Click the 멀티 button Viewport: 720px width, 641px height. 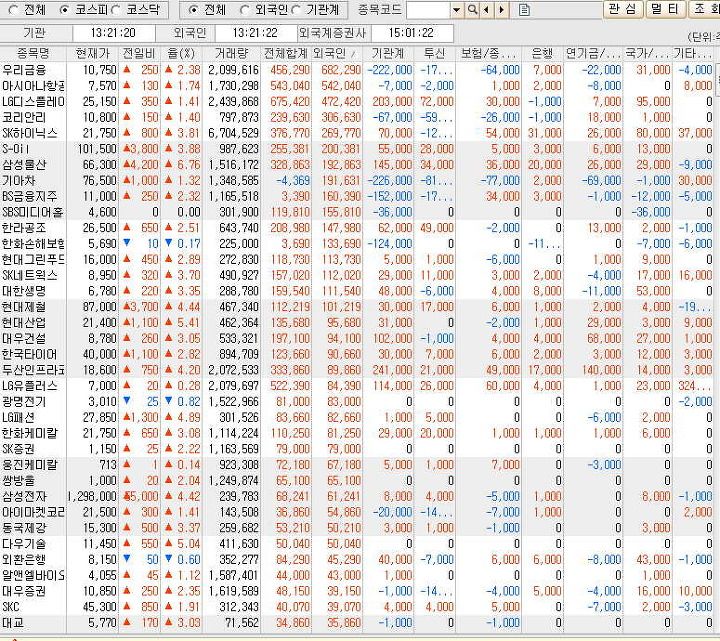coord(664,9)
